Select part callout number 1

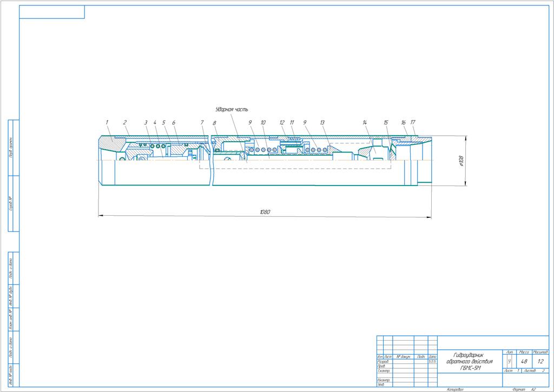(107, 122)
